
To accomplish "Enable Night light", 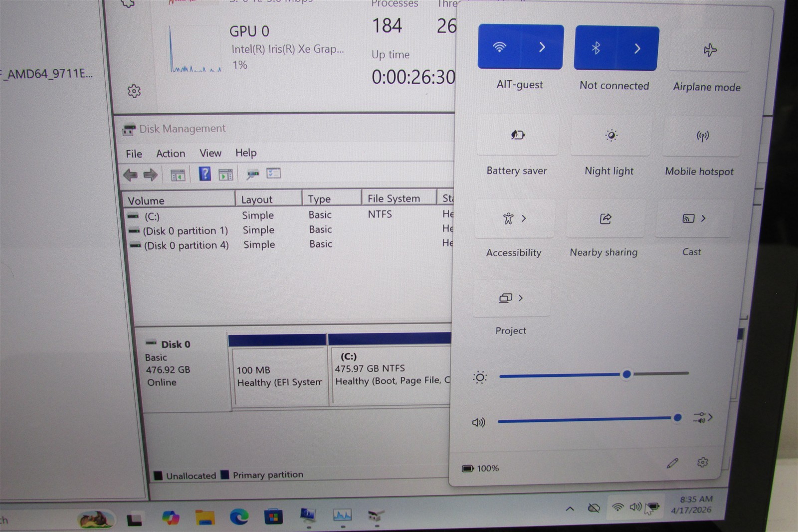I will (x=611, y=136).
